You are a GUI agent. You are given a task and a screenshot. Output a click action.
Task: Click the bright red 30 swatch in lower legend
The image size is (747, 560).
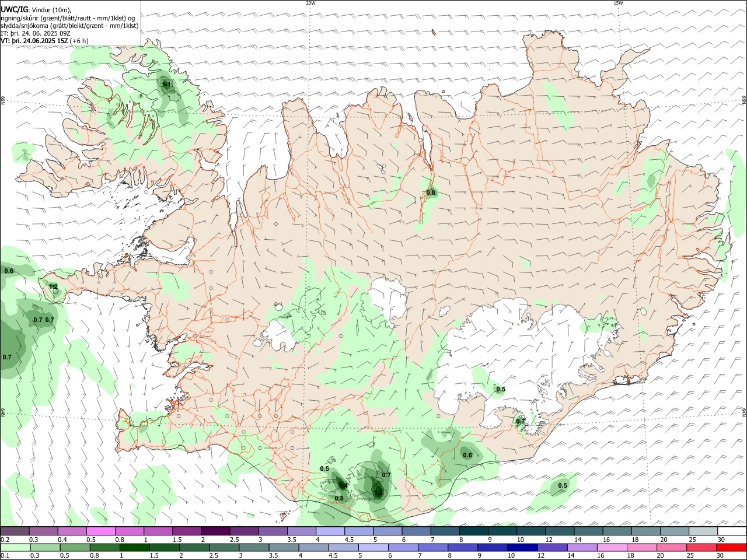731,548
